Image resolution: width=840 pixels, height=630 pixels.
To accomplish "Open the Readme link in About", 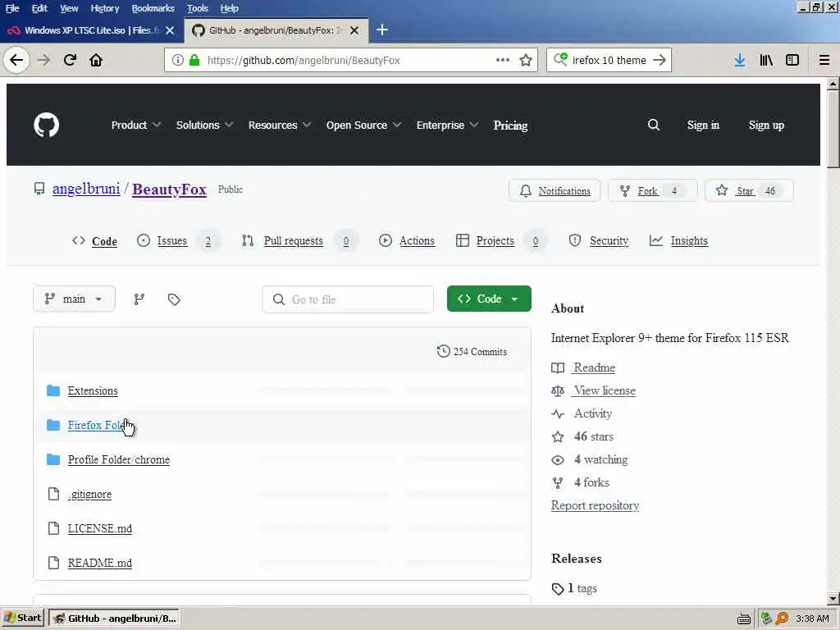I will tap(594, 367).
